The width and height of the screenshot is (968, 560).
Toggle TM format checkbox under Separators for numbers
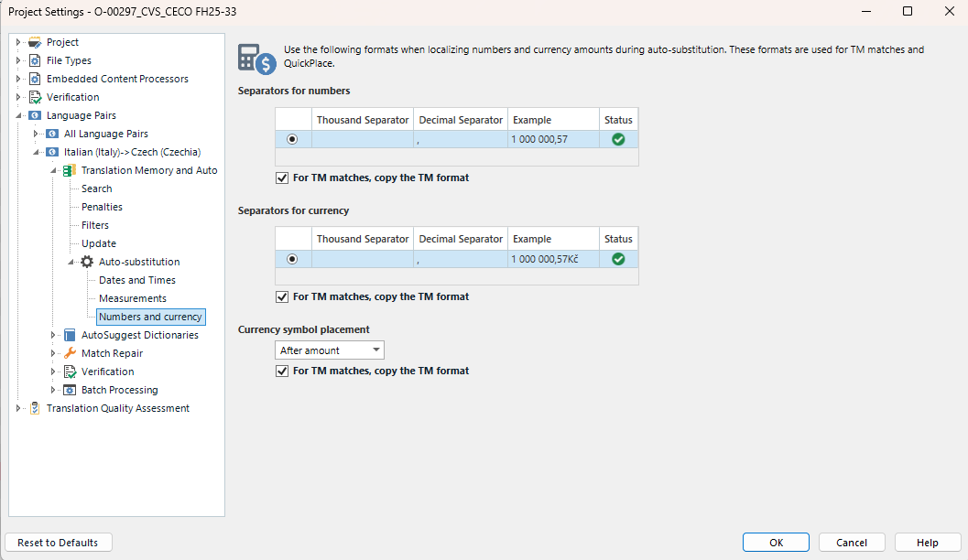[282, 178]
